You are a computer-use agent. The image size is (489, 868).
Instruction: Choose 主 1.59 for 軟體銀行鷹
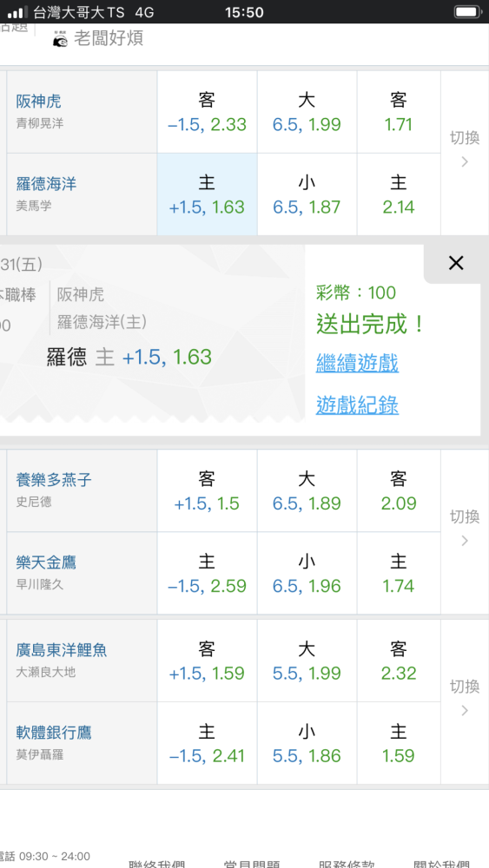(x=399, y=744)
